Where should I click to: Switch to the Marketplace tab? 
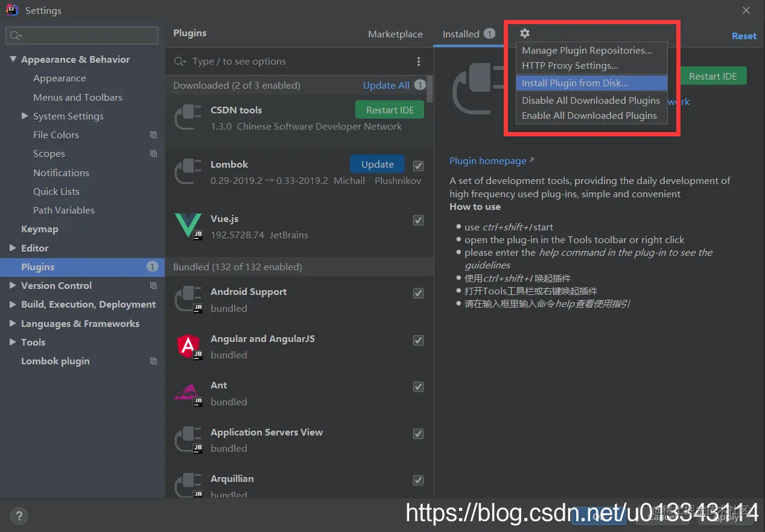(395, 34)
